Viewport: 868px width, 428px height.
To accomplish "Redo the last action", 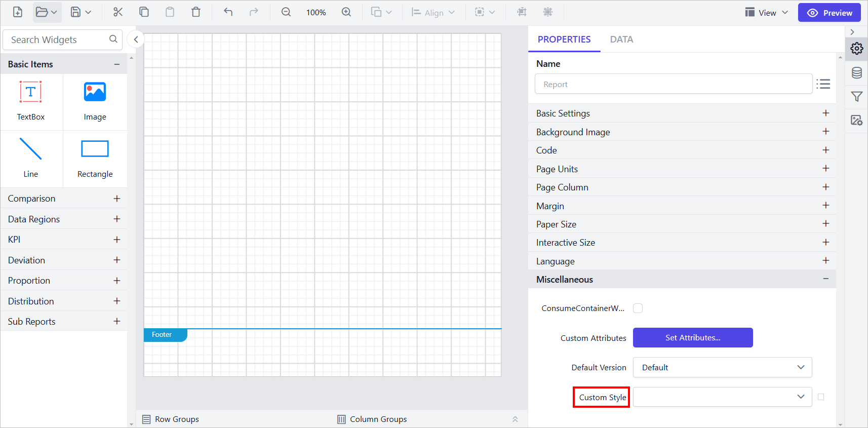I will [254, 12].
